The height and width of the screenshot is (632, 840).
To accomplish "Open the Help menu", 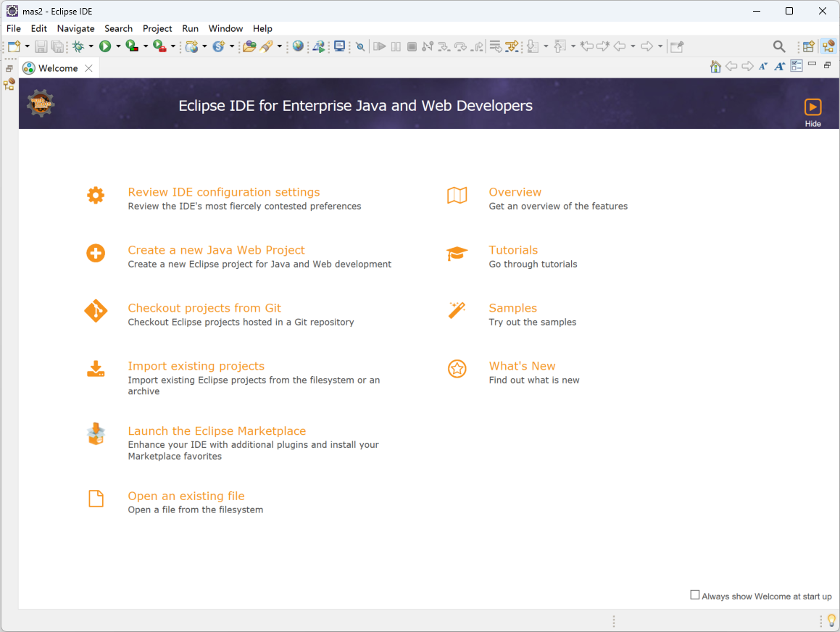I will [262, 28].
